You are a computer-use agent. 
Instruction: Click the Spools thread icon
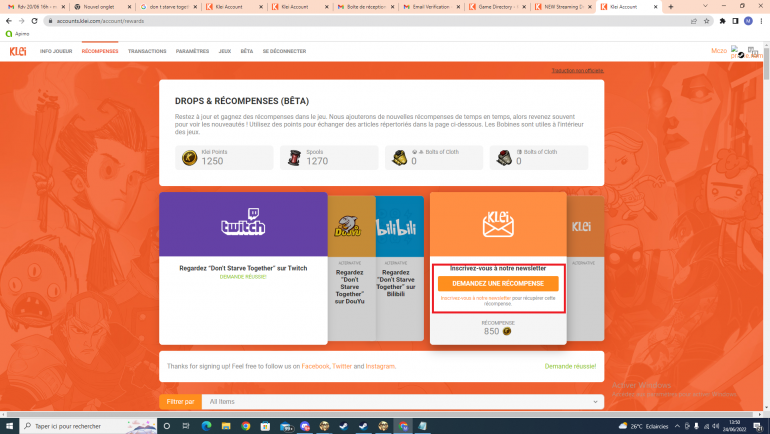click(x=294, y=158)
